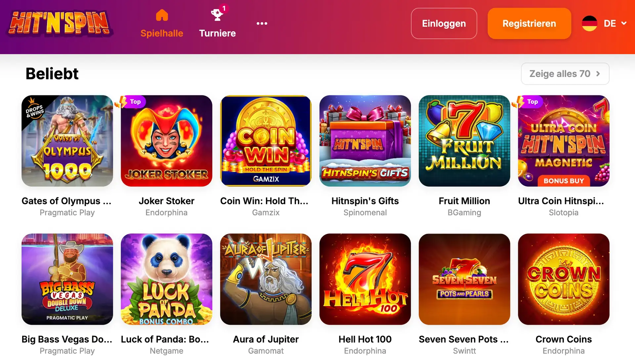Launch the Hell Hot 100 game tile
The width and height of the screenshot is (635, 364).
(x=365, y=279)
